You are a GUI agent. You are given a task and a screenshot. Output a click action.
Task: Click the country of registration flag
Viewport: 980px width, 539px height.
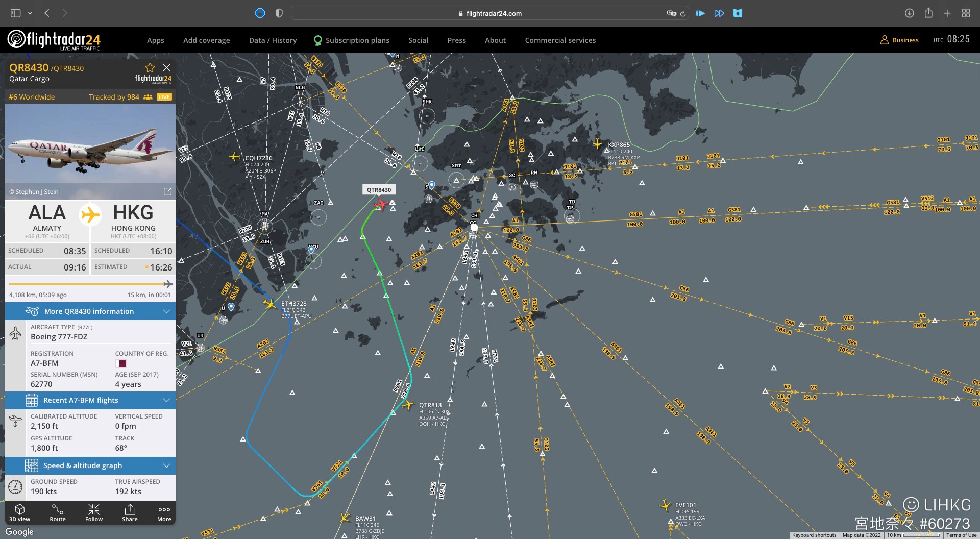tap(121, 363)
